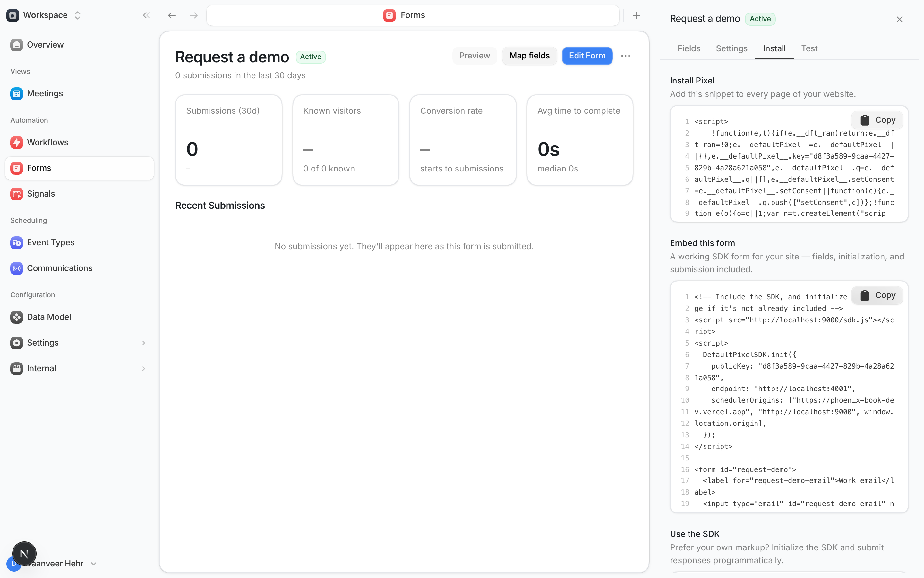Click the Edit Form button
The image size is (924, 578).
coord(587,56)
